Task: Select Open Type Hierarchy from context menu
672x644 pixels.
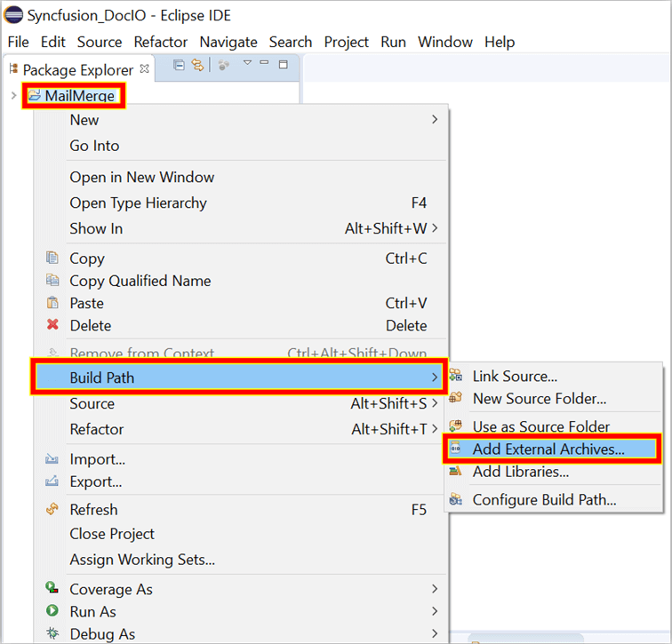Action: pos(138,203)
